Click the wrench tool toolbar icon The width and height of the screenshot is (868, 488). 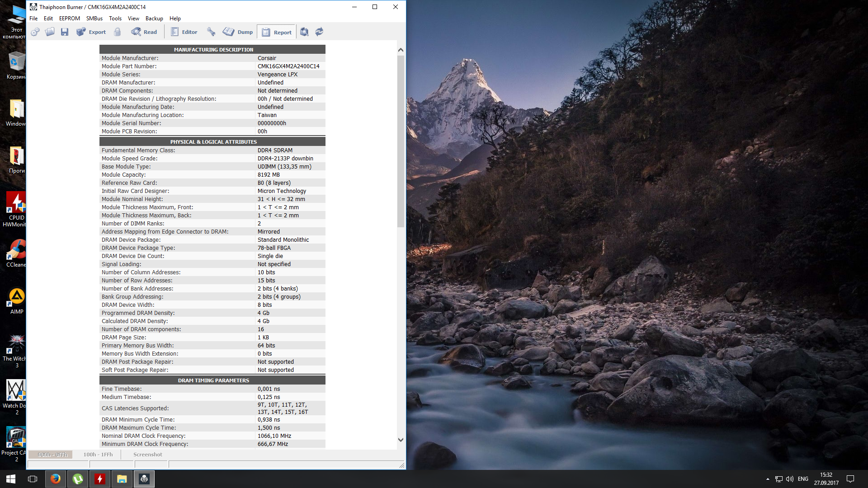click(211, 32)
